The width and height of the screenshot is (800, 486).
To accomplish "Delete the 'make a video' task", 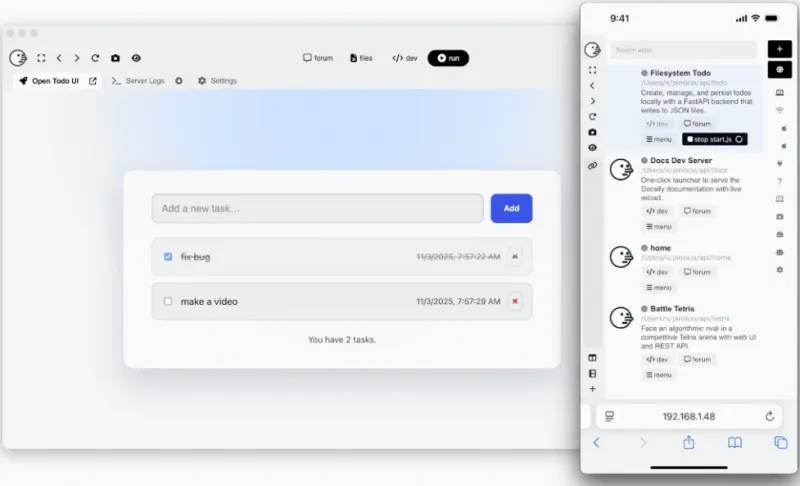I will point(515,301).
